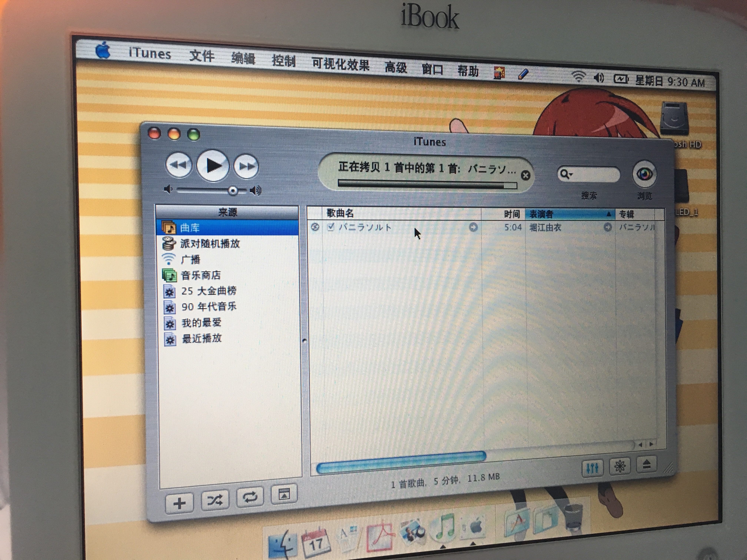Turn on the visualizer button
This screenshot has height=560, width=747.
620,466
